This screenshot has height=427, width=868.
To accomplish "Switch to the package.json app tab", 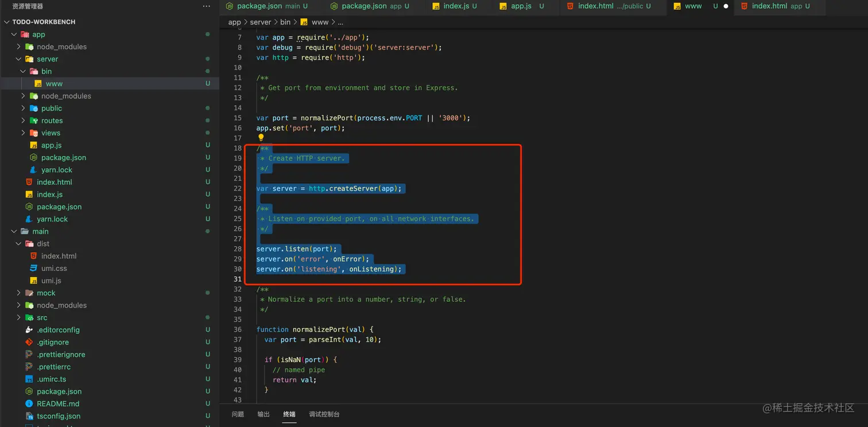I will 371,6.
